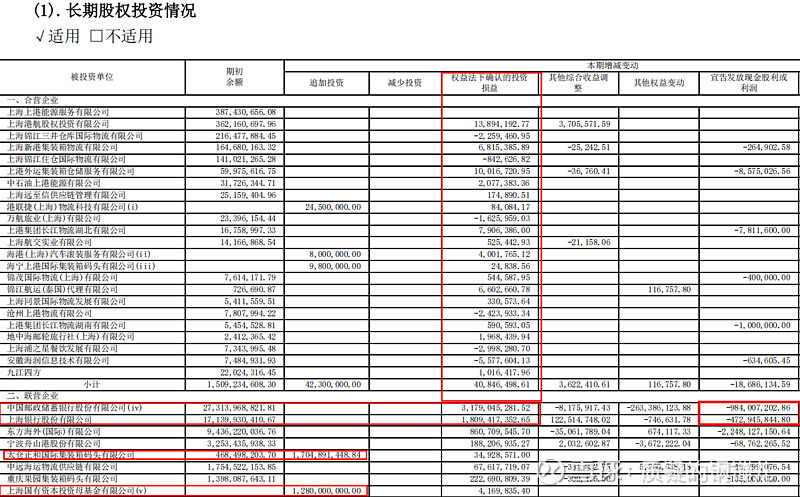Click value -263,386,123.88
Viewport: 800px width, 497px height.
click(658, 408)
